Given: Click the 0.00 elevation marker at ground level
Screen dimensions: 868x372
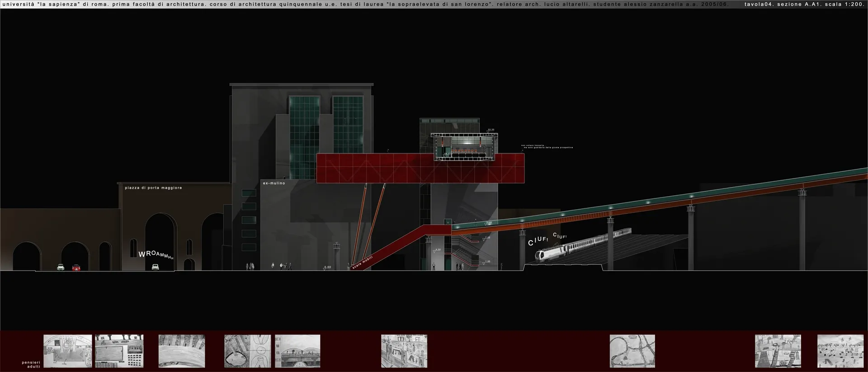Looking at the screenshot, I should tap(327, 267).
